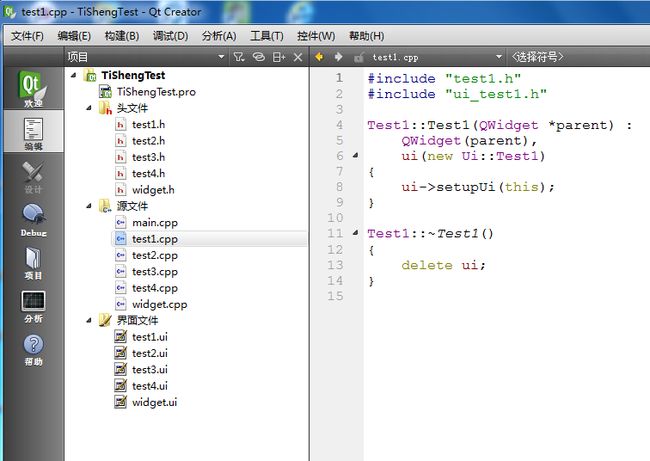Image resolution: width=650 pixels, height=461 pixels.
Task: Collapse the sources folder
Action: (89, 206)
